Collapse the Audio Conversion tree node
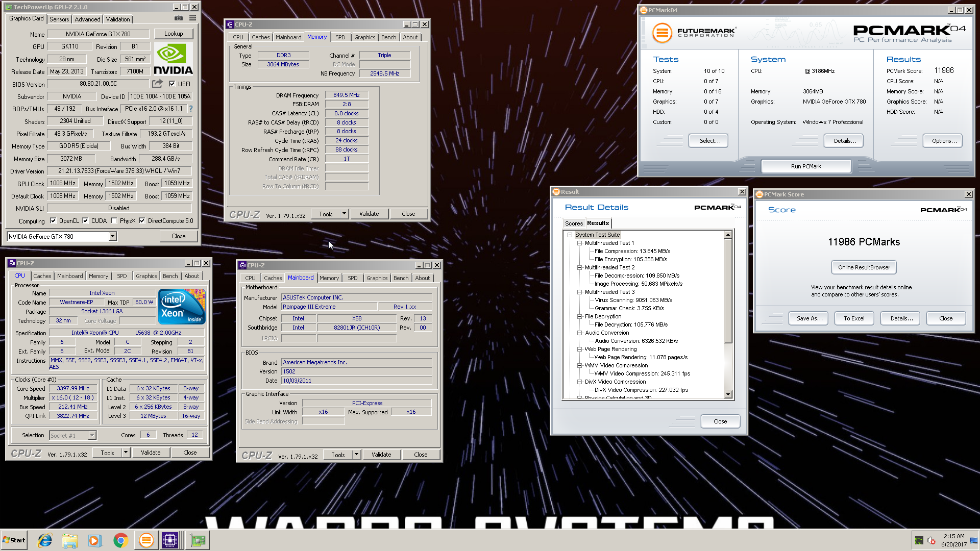This screenshot has height=551, width=980. pos(580,333)
